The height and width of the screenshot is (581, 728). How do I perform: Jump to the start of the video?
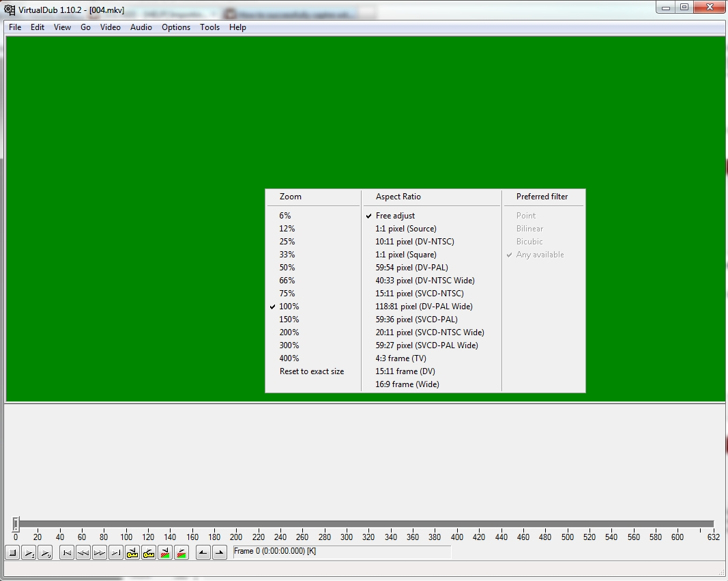(67, 553)
